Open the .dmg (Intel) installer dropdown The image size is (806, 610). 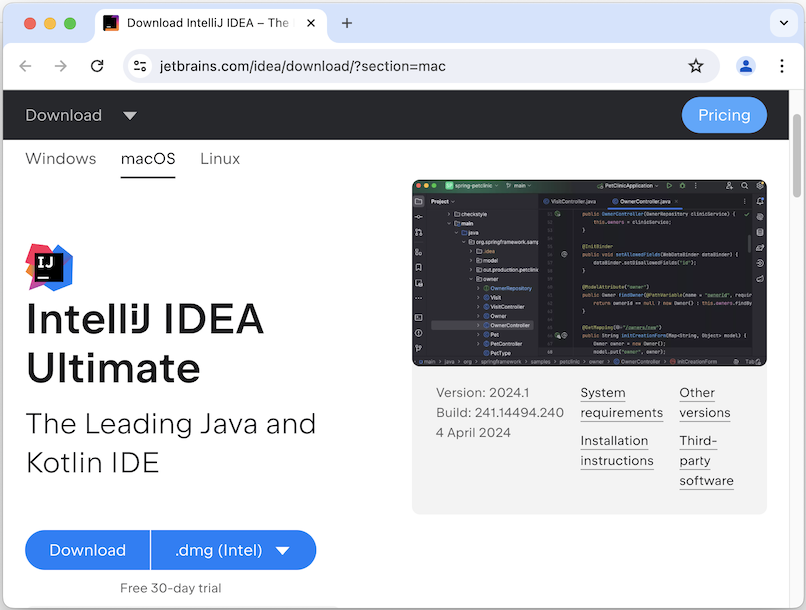(233, 550)
